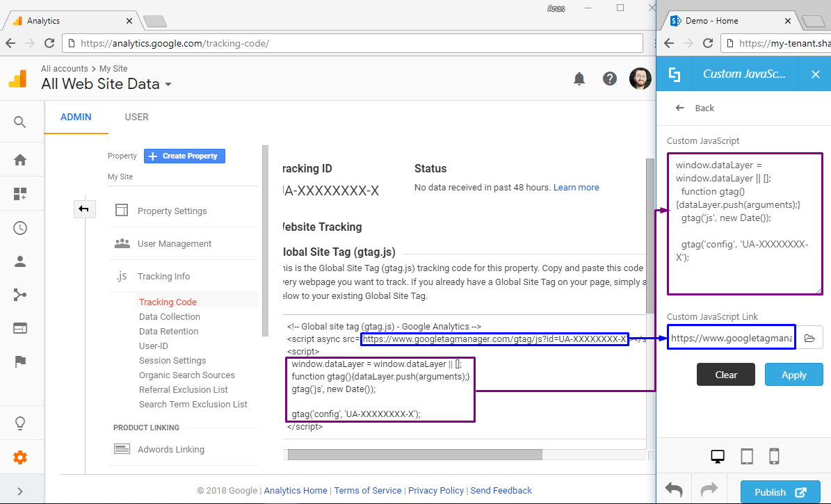Click Custom JavaScript text area
The image size is (831, 504).
coord(745,224)
